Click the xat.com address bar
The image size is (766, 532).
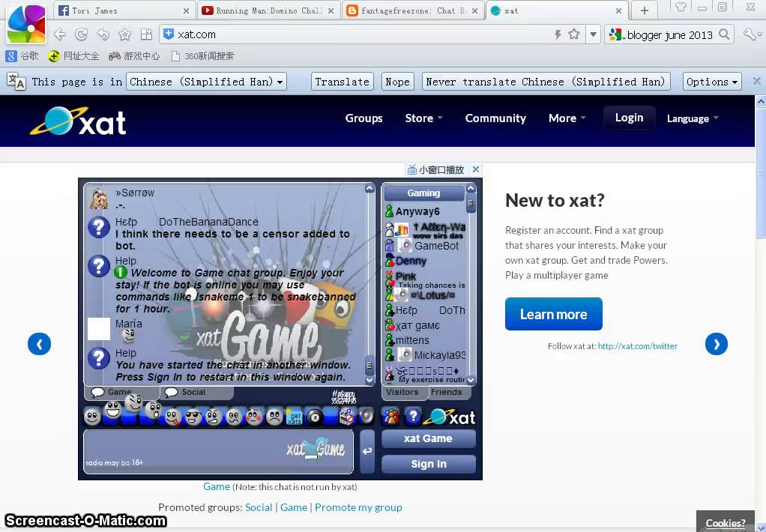[361, 34]
